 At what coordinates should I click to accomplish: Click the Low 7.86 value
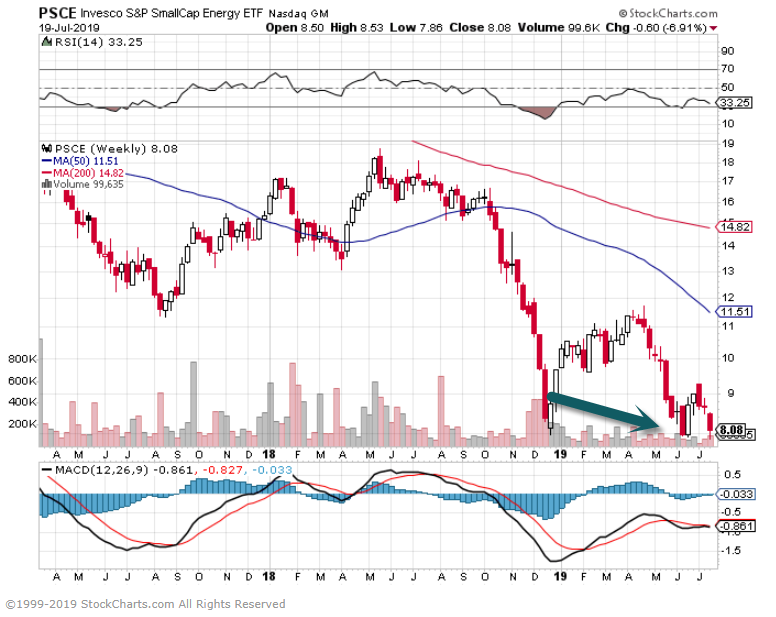click(x=416, y=28)
